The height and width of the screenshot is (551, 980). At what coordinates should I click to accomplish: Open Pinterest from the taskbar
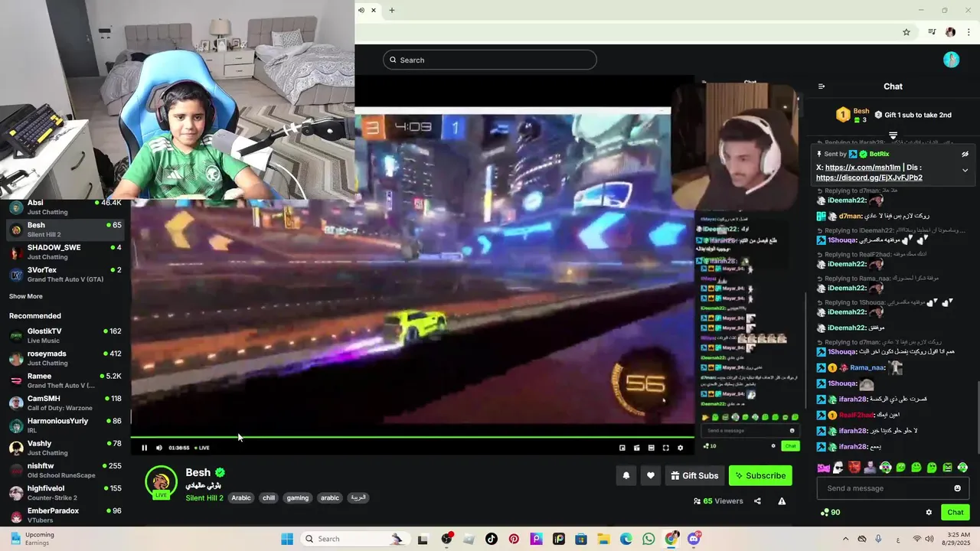click(x=514, y=539)
